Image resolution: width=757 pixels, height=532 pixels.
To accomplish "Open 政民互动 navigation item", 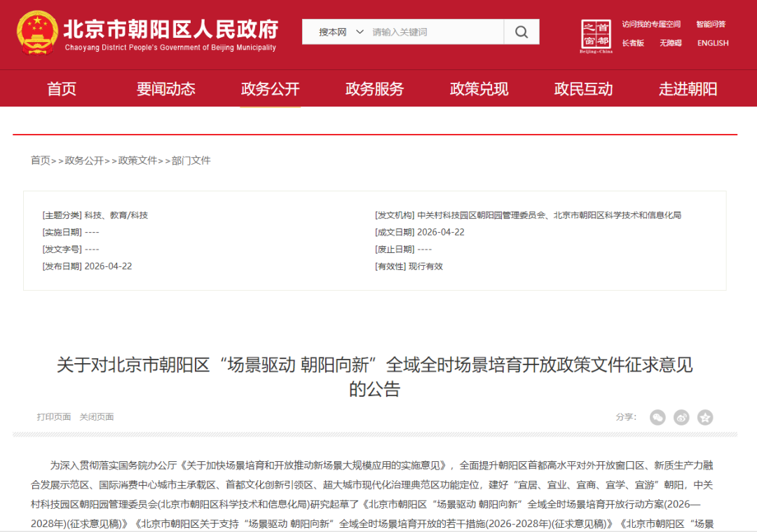I will [583, 89].
